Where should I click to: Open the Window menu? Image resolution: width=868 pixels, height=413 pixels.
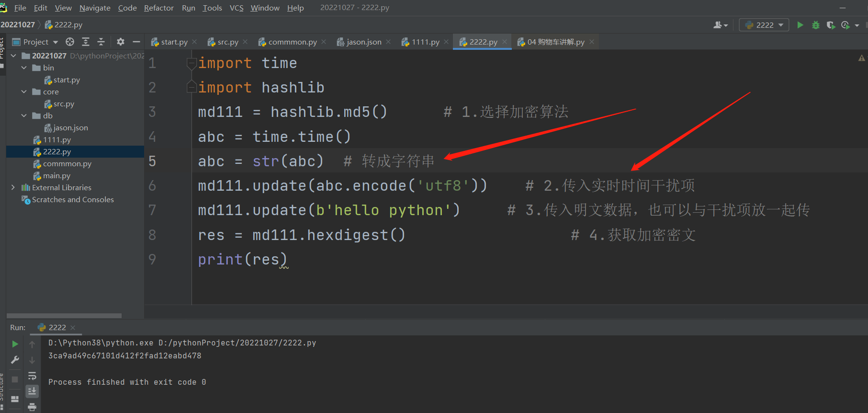[265, 8]
